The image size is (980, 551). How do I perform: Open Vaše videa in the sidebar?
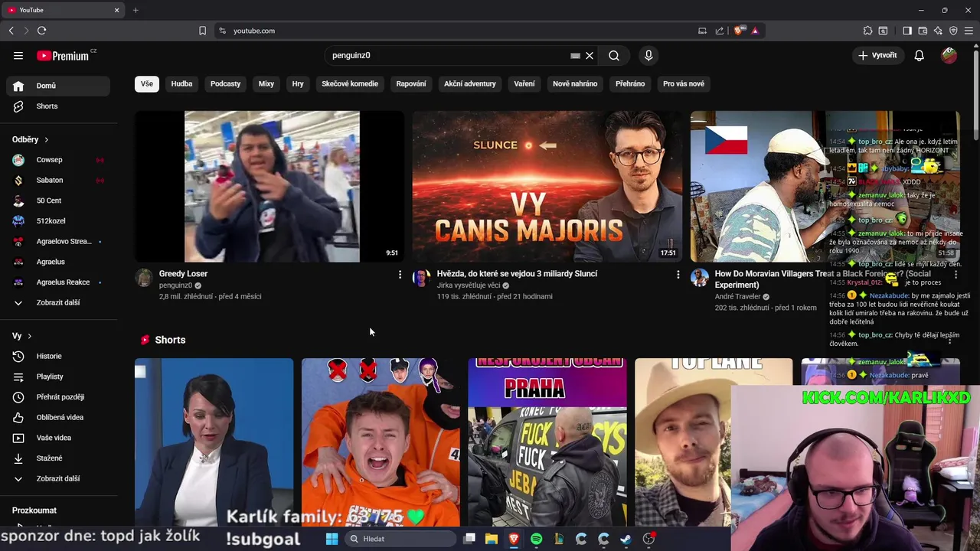pos(58,438)
